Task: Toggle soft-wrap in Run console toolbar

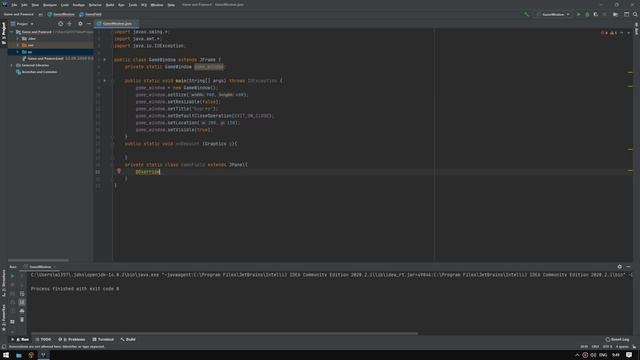Action: 22,293
